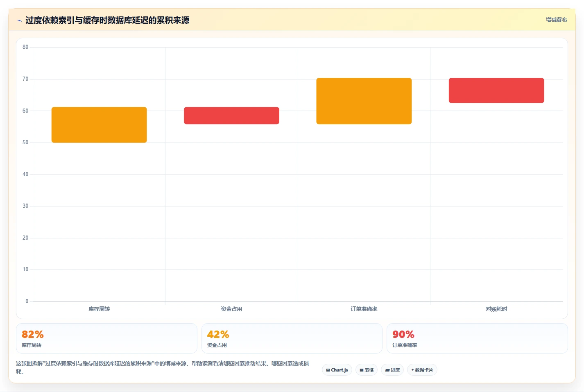Click the y-axis value 0
Screen dimensions: 584x392
click(x=27, y=301)
